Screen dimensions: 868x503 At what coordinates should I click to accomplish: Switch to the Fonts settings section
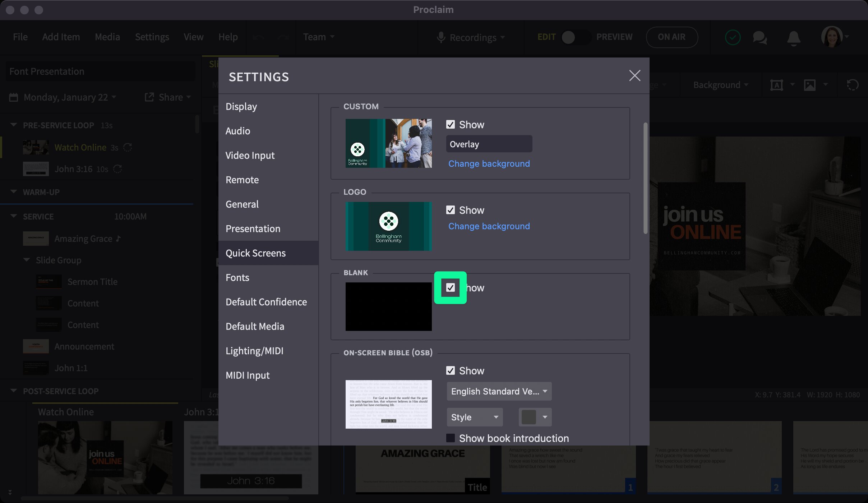tap(237, 277)
